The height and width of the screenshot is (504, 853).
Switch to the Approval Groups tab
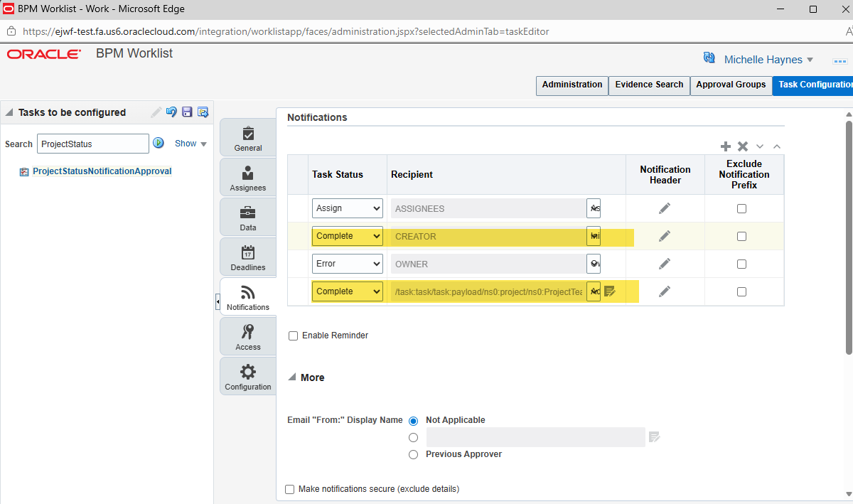pos(731,85)
